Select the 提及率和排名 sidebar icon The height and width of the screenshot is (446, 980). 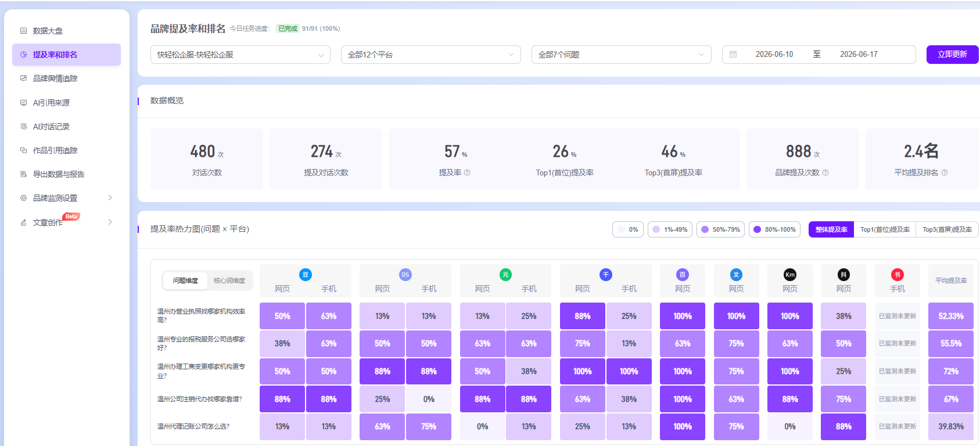24,55
